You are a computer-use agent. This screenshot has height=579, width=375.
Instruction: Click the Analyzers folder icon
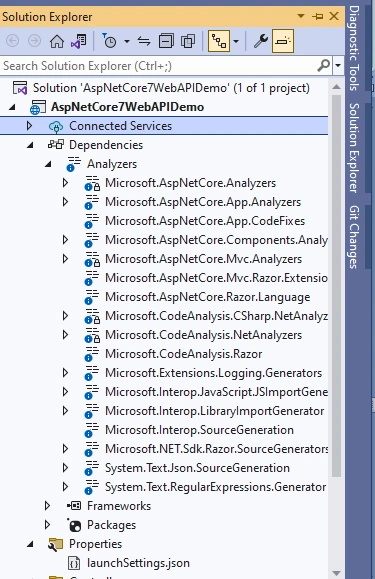(73, 164)
